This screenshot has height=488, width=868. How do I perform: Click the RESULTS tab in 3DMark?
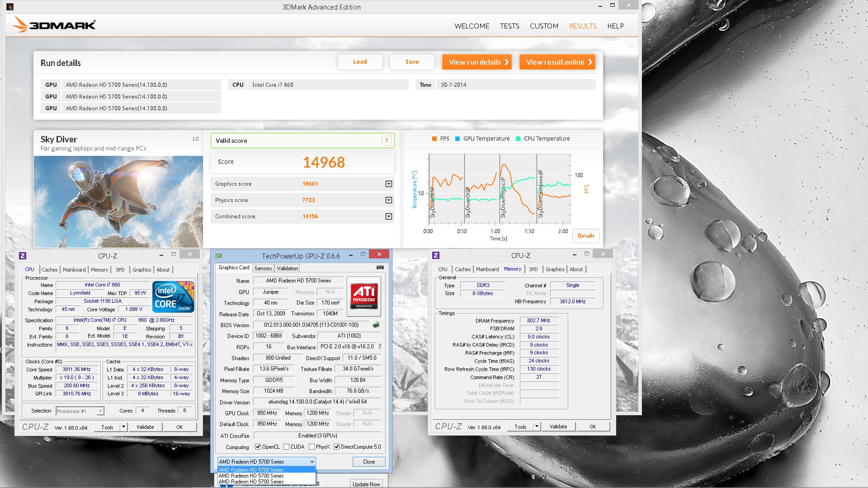pos(583,26)
